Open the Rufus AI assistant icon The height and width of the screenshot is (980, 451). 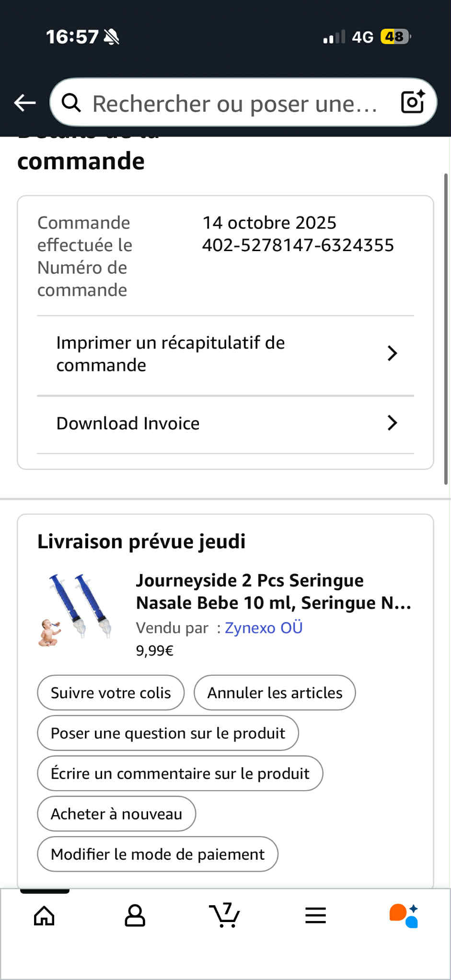click(404, 916)
